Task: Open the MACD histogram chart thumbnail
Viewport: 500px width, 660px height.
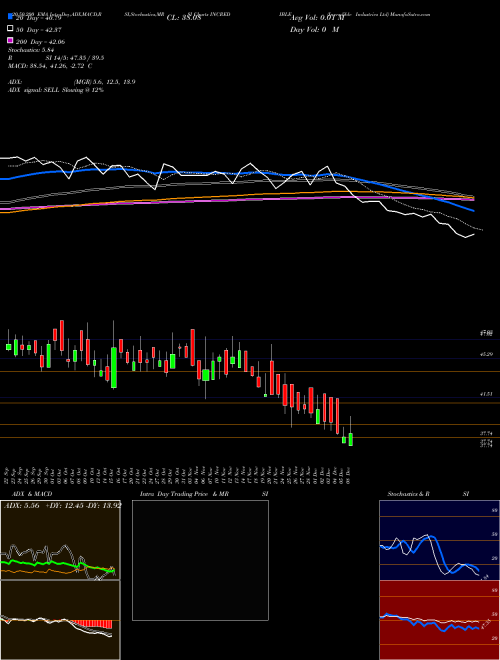Action: [x=60, y=620]
